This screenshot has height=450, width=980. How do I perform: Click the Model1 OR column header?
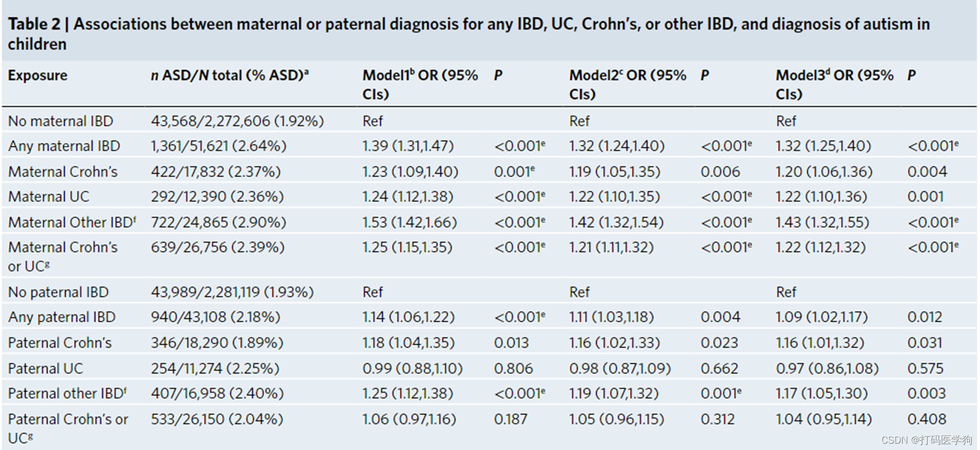click(x=420, y=84)
